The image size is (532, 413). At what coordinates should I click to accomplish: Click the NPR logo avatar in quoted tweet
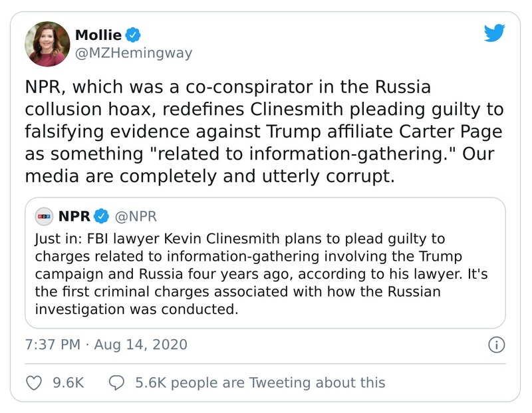[x=45, y=216]
